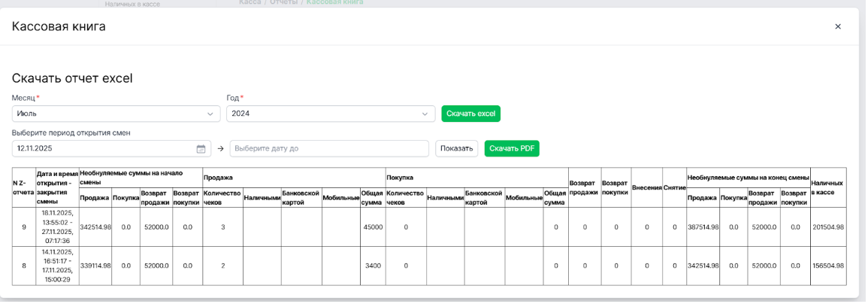Close the Кассовая книга dialog

(x=837, y=26)
